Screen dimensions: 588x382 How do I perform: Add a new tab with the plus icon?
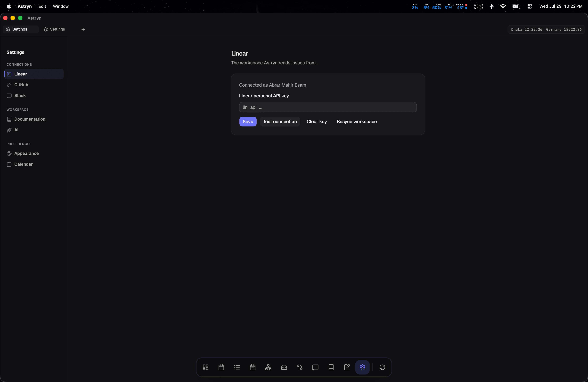83,29
